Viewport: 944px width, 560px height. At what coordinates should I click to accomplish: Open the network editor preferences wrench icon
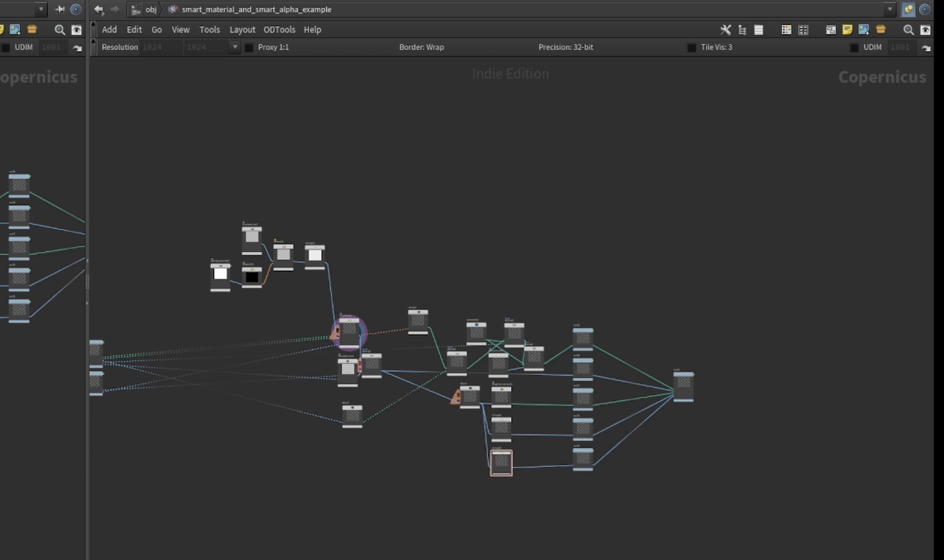[726, 30]
